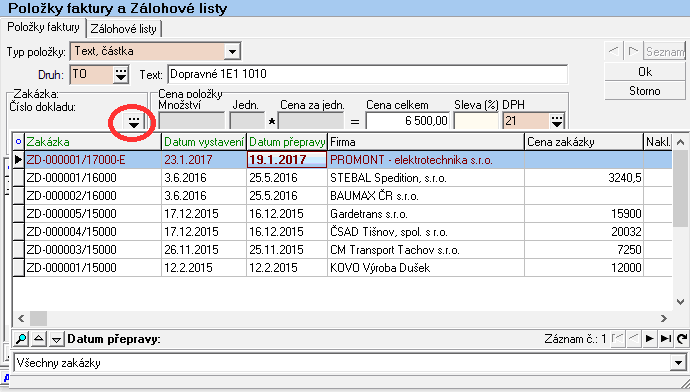Open Číslo dokladu order lookup button
The height and width of the screenshot is (392, 690).
click(x=134, y=122)
